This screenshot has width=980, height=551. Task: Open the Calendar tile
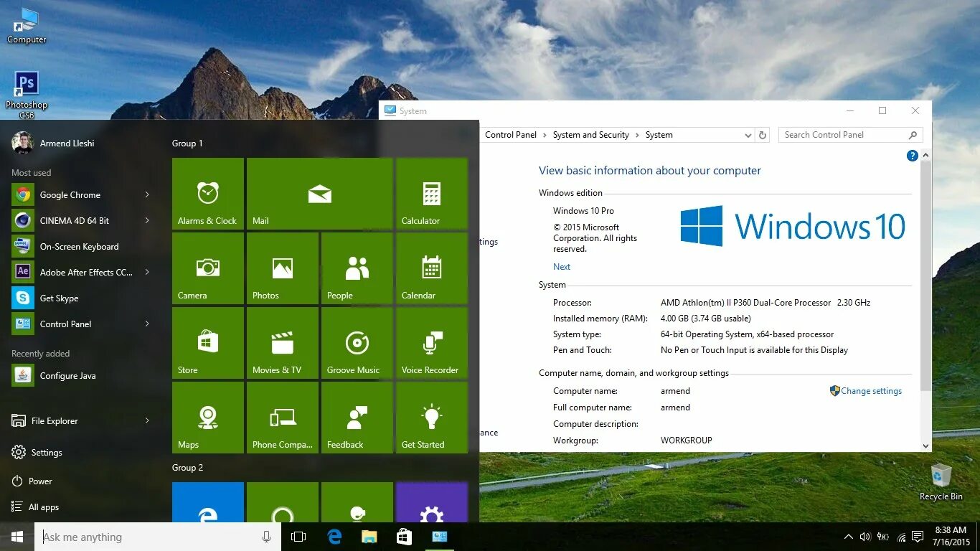click(x=432, y=268)
